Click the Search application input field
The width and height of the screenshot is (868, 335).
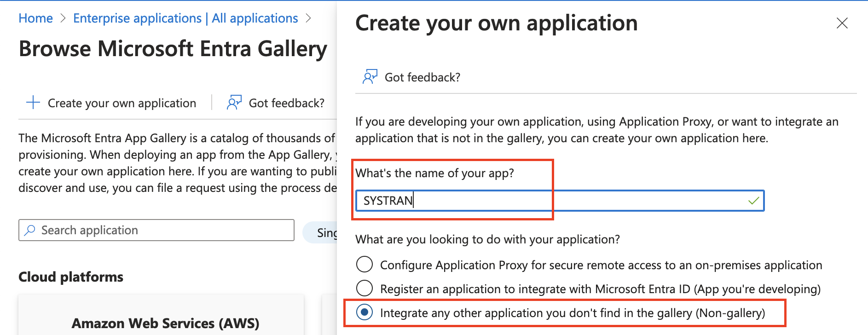[x=156, y=230]
